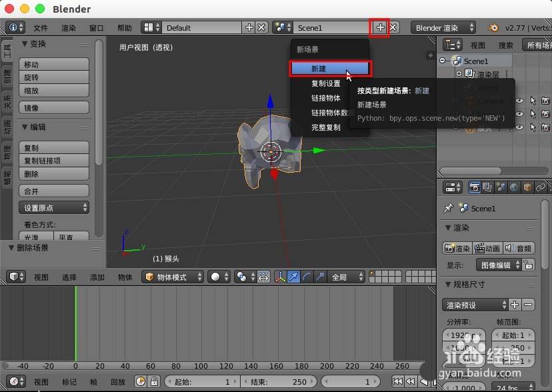The width and height of the screenshot is (552, 392).
Task: Open the viewport shading dropdown
Action: coord(215,275)
